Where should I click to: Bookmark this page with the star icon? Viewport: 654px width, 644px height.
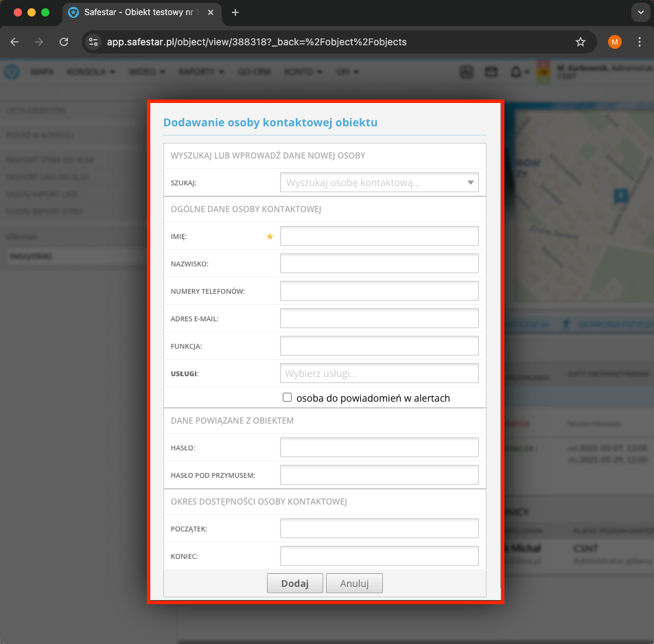(x=581, y=42)
